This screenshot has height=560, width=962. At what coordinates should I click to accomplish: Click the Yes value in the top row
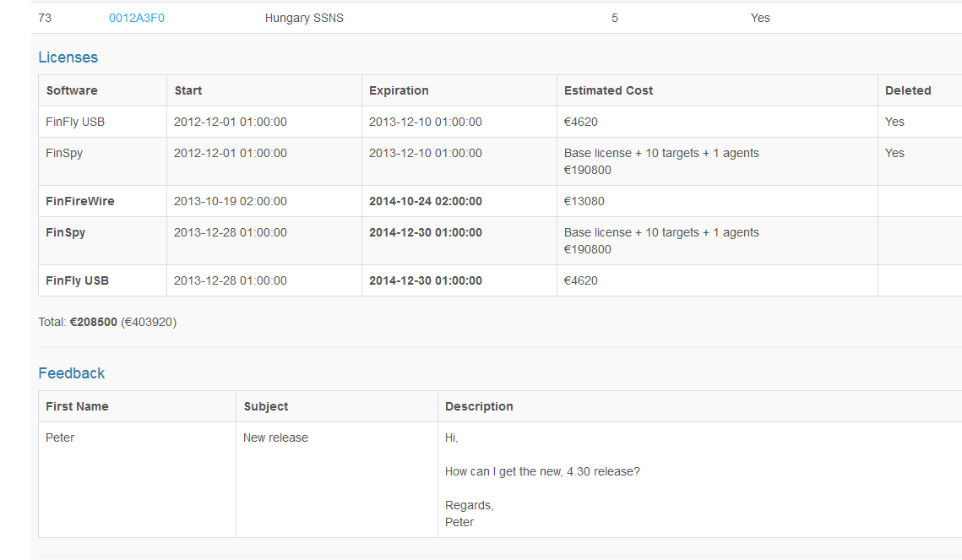760,18
